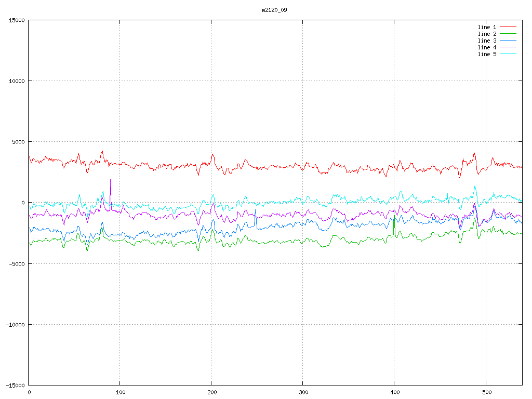
Task: Click the x-axis label 400
Action: pos(395,393)
